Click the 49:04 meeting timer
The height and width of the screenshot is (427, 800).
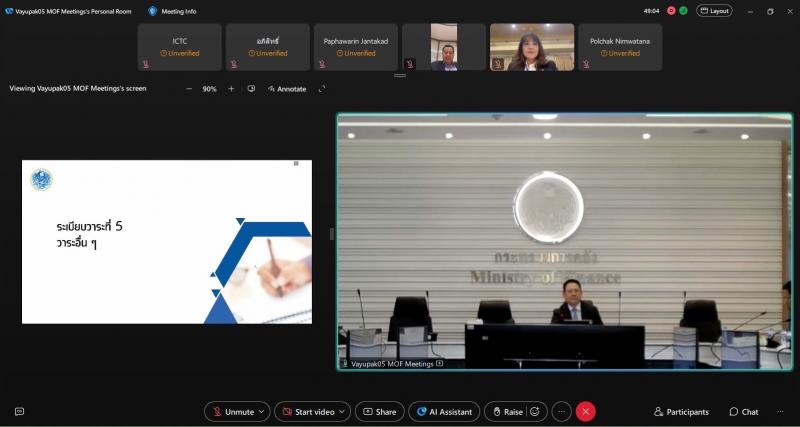[x=652, y=11]
